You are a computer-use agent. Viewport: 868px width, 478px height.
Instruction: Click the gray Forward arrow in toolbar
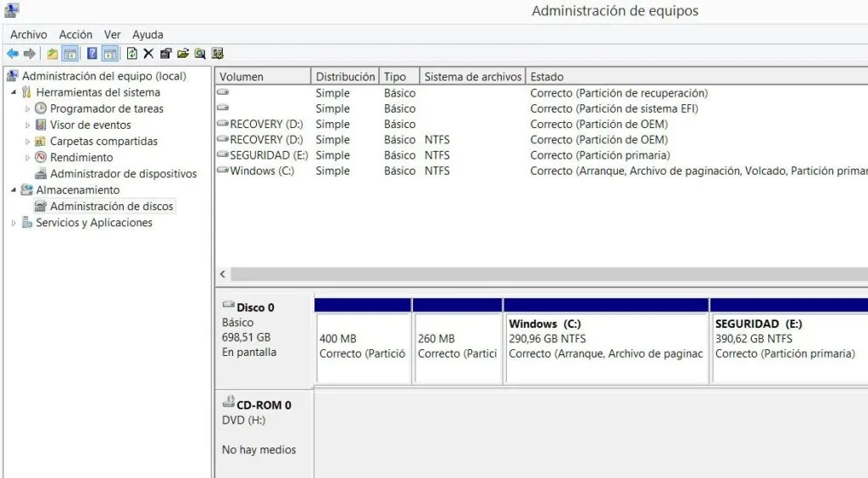click(30, 53)
